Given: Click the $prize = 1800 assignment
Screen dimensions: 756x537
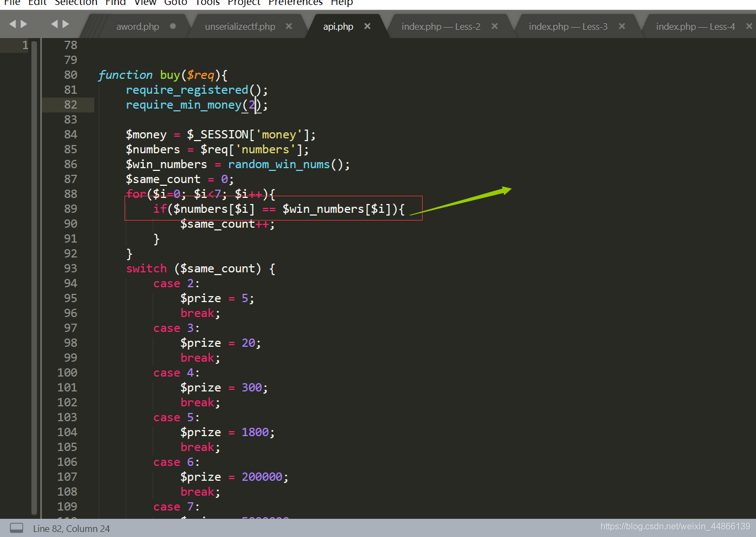Looking at the screenshot, I should point(228,432).
